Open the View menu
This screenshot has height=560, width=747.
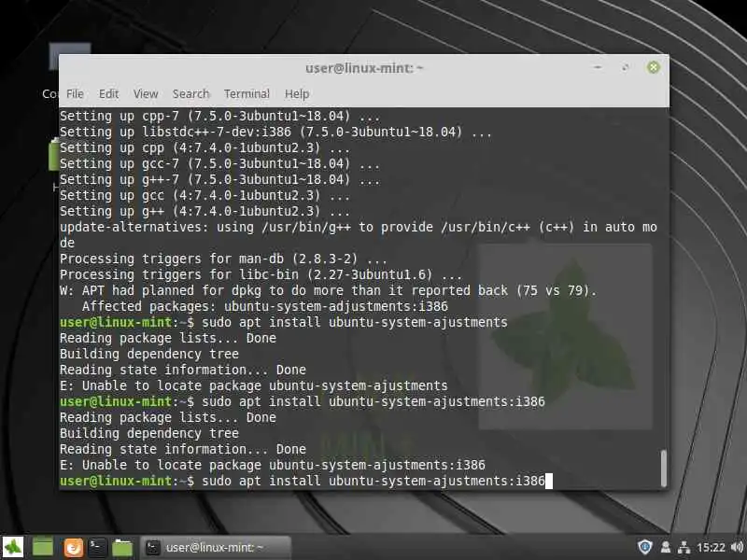click(x=146, y=94)
